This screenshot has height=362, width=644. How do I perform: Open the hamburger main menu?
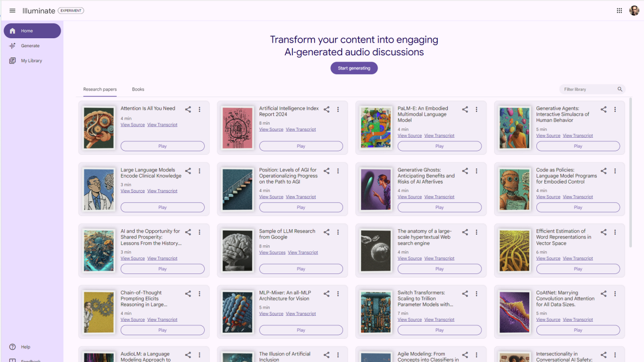(13, 11)
